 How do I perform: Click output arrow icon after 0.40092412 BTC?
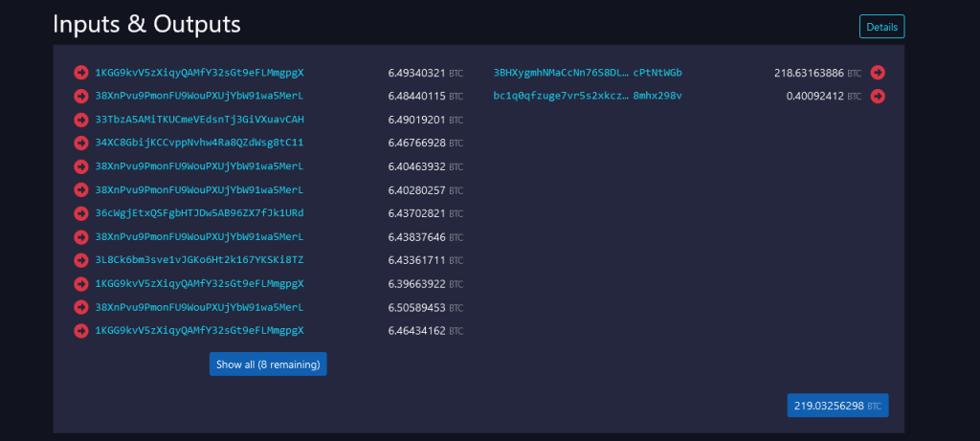[x=878, y=97]
